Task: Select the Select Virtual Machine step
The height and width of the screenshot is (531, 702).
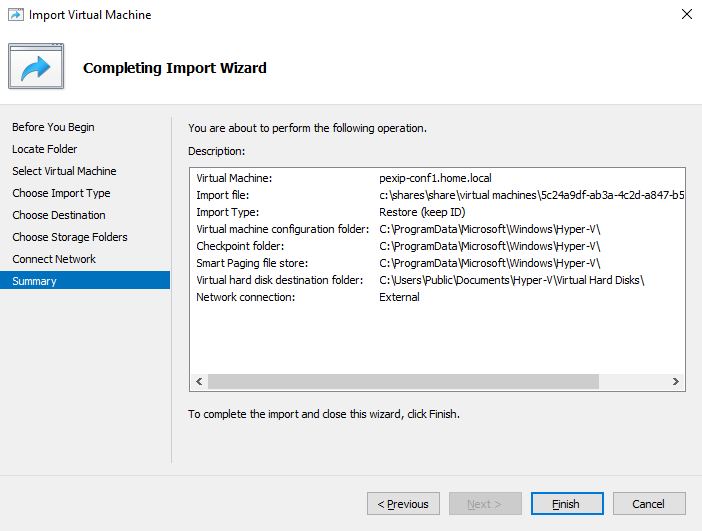Action: click(64, 171)
